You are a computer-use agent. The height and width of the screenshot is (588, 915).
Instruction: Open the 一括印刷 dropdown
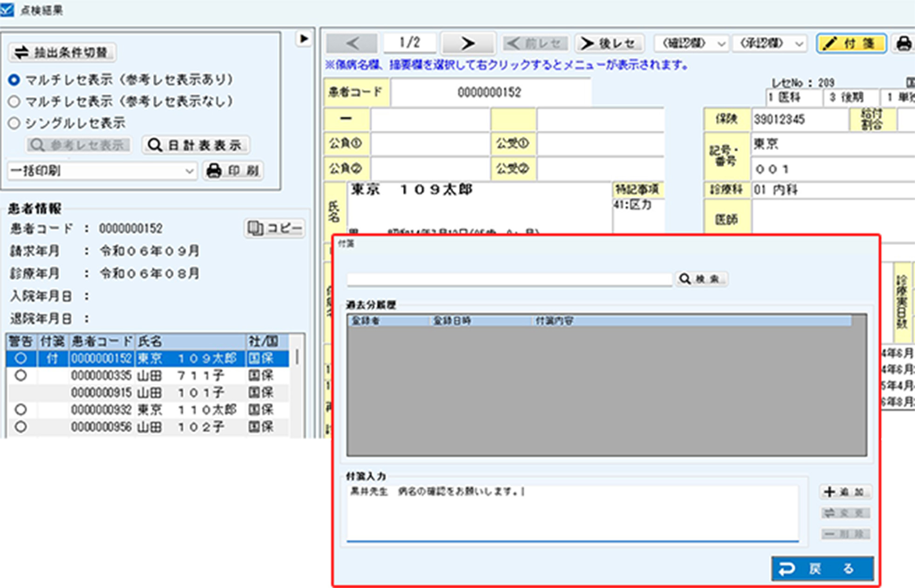click(x=102, y=171)
